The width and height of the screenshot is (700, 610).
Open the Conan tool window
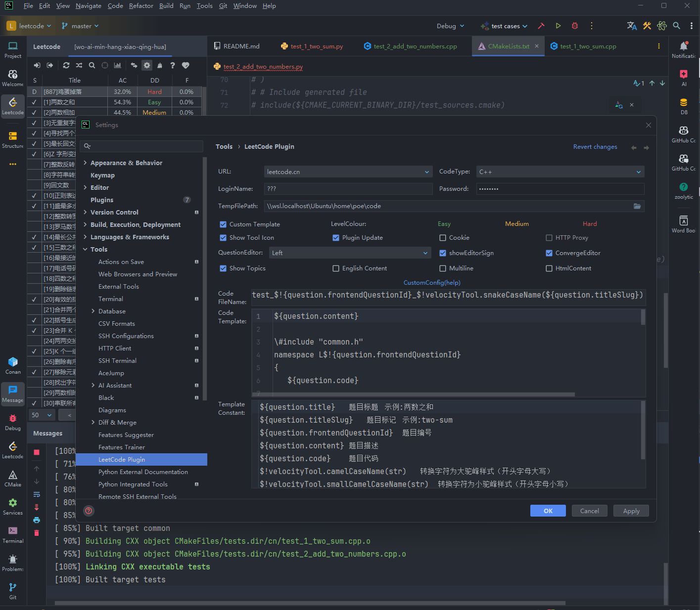click(x=13, y=365)
